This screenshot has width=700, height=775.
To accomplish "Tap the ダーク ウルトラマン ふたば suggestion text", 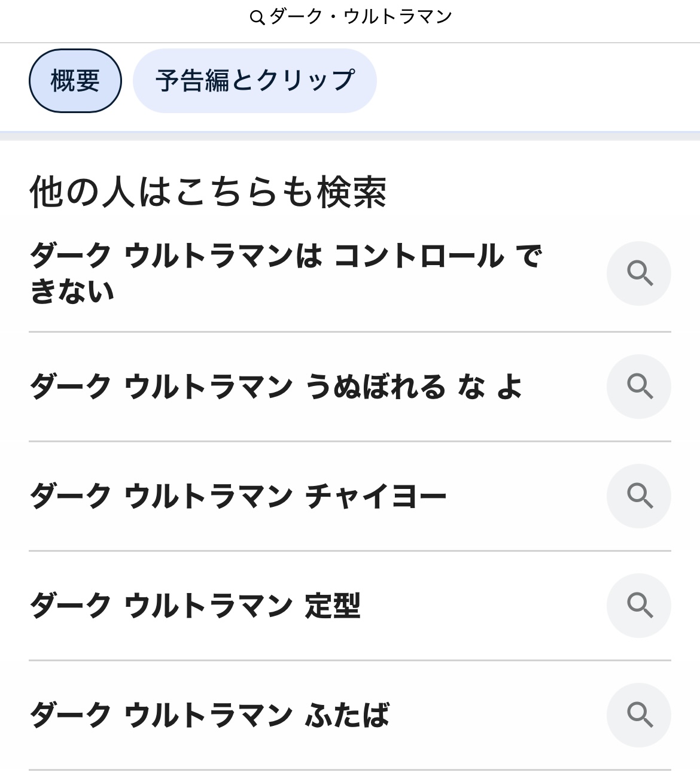I will 209,715.
